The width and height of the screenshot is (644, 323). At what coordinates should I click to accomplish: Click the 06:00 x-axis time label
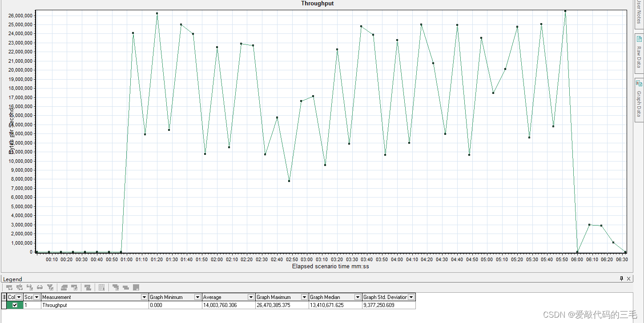coord(577,259)
